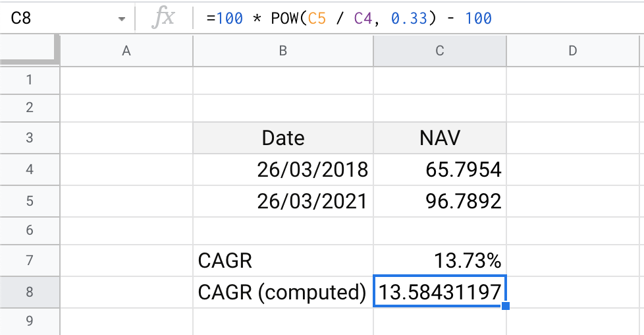Select row 2 header

click(30, 108)
